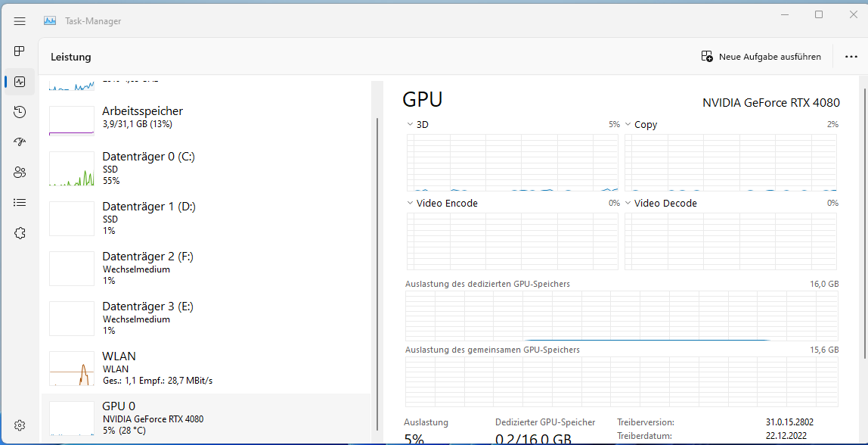Open Task-Manager settings gear

[x=20, y=425]
